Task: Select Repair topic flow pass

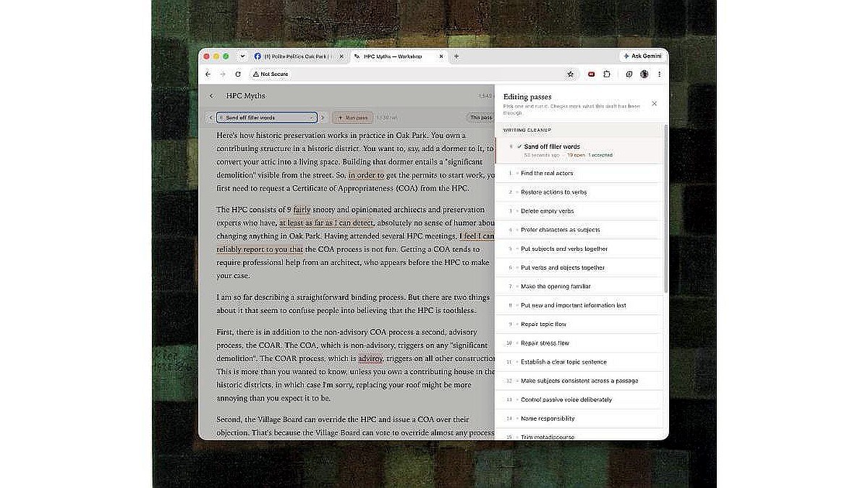Action: pos(579,324)
